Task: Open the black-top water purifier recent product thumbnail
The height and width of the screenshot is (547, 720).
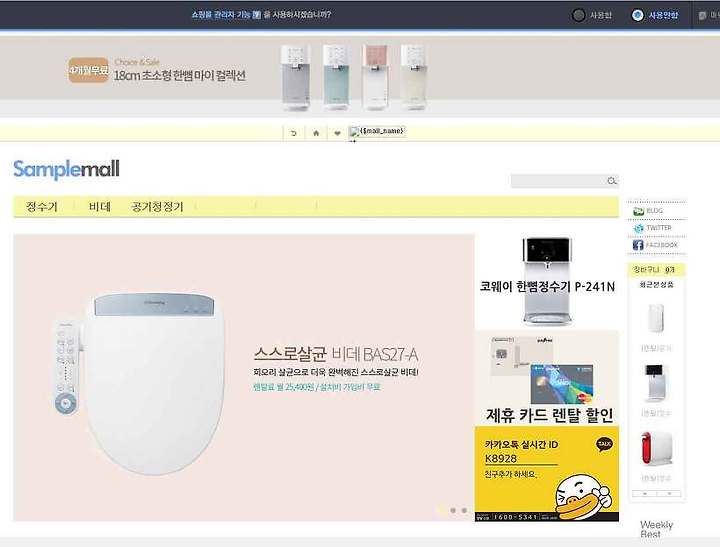Action: click(x=655, y=382)
